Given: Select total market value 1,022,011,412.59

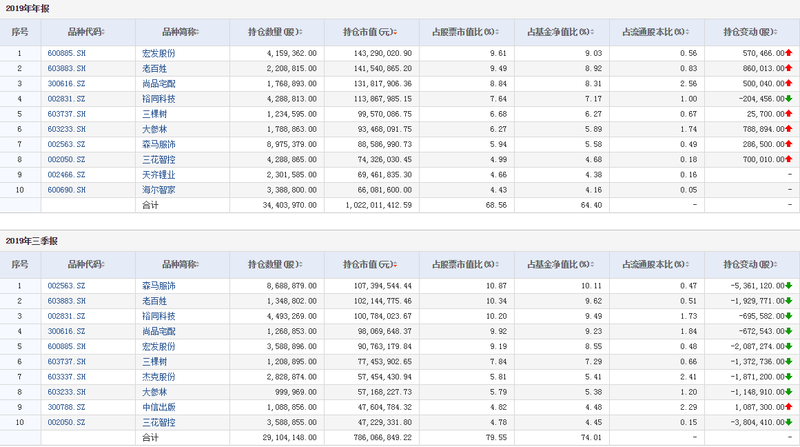Looking at the screenshot, I should tap(379, 205).
